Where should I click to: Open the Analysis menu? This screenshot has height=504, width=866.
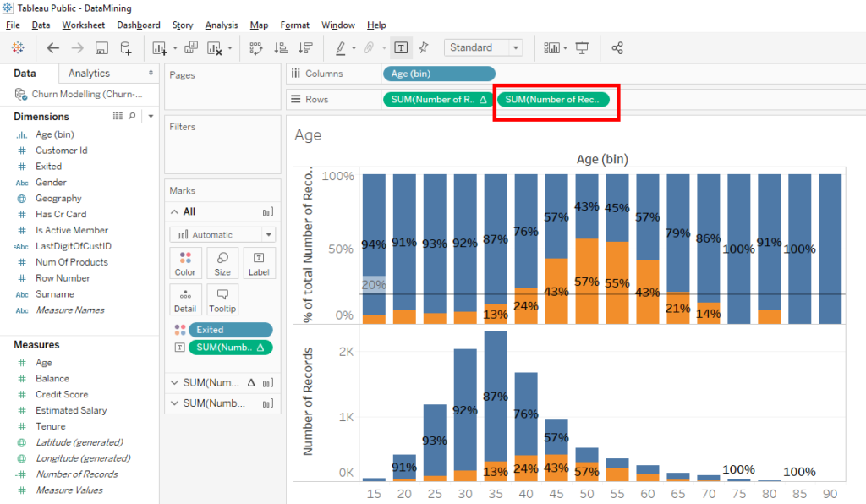(221, 25)
